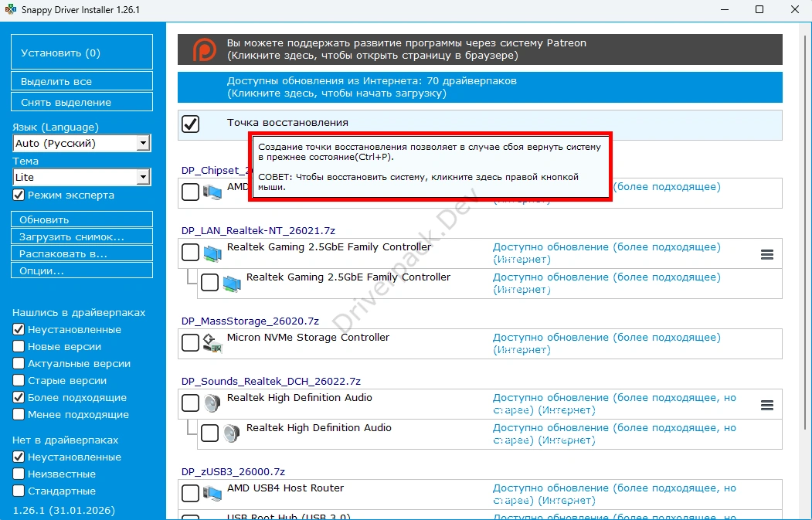Click the DP_MassStorage_26020.7z heading
812x520 pixels.
click(250, 321)
